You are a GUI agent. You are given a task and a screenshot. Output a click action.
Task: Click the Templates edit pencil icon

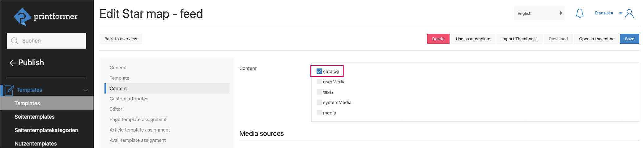pos(9,90)
